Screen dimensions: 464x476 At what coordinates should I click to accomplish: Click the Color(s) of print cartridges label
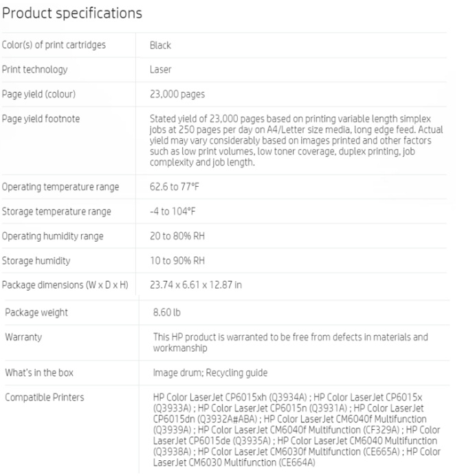(54, 45)
